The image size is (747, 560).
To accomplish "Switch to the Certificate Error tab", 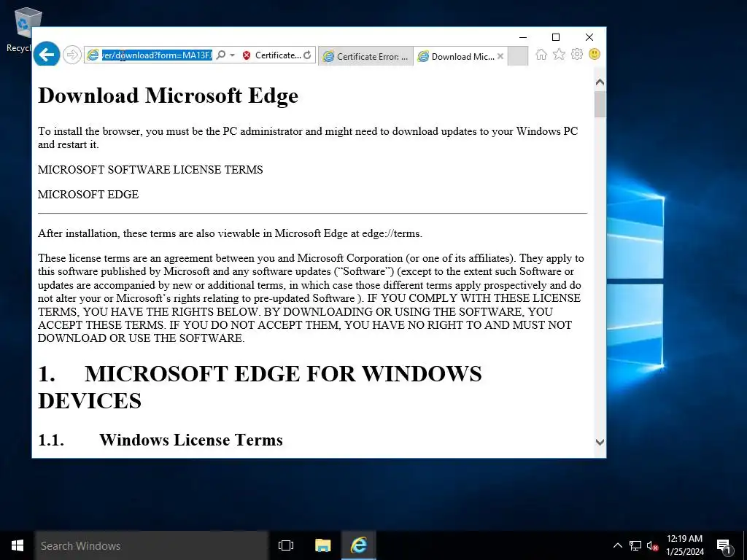I will pos(365,57).
